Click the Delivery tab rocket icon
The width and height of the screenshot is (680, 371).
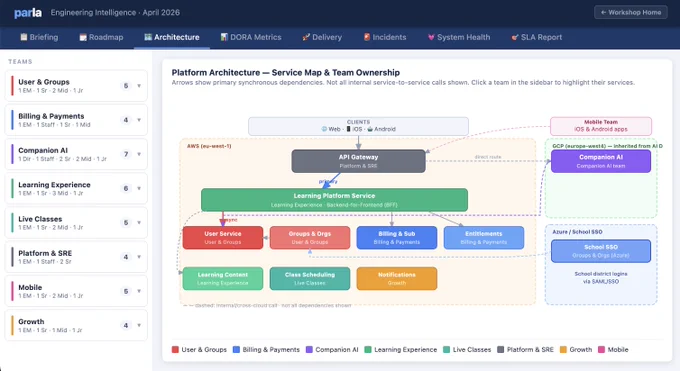[306, 37]
